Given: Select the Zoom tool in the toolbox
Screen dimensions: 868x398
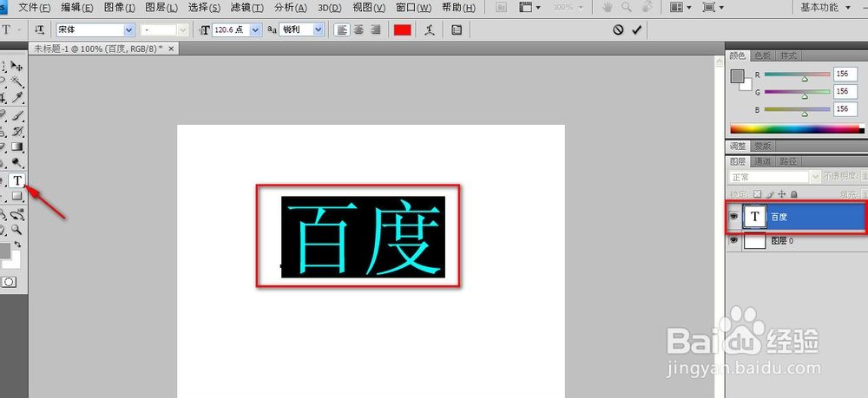Looking at the screenshot, I should (16, 230).
